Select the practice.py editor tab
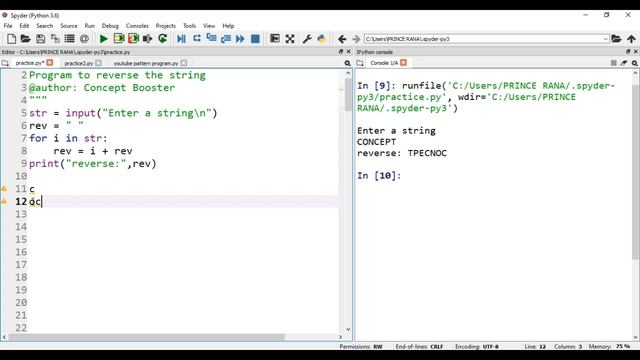 pyautogui.click(x=30, y=63)
